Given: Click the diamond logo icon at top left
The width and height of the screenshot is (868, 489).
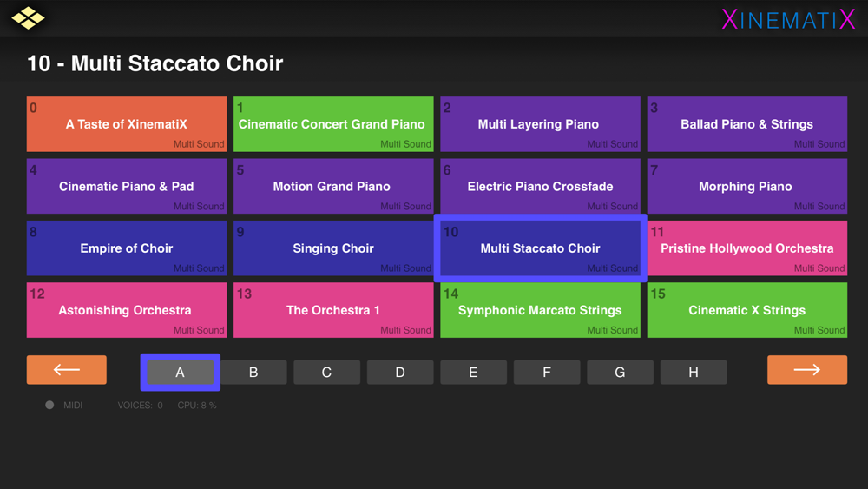Looking at the screenshot, I should 28,18.
